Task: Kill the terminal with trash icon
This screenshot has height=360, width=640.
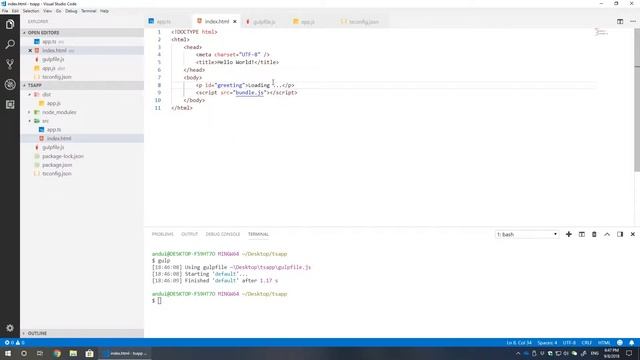Action: [594, 234]
